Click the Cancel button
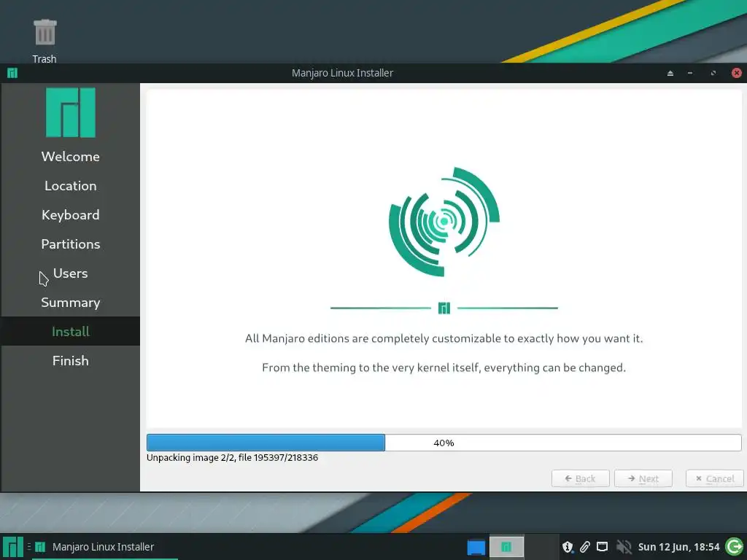This screenshot has height=560, width=747. pos(715,478)
